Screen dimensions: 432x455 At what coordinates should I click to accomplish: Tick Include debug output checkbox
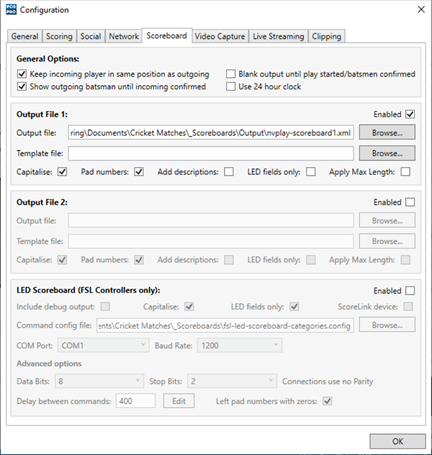click(105, 306)
